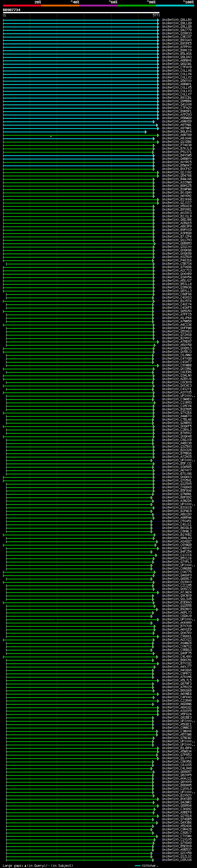Image resolution: width=197 pixels, height=868 pixels.
Task: Select the UniRef100_Q54766 label
Action: pos(177,176)
